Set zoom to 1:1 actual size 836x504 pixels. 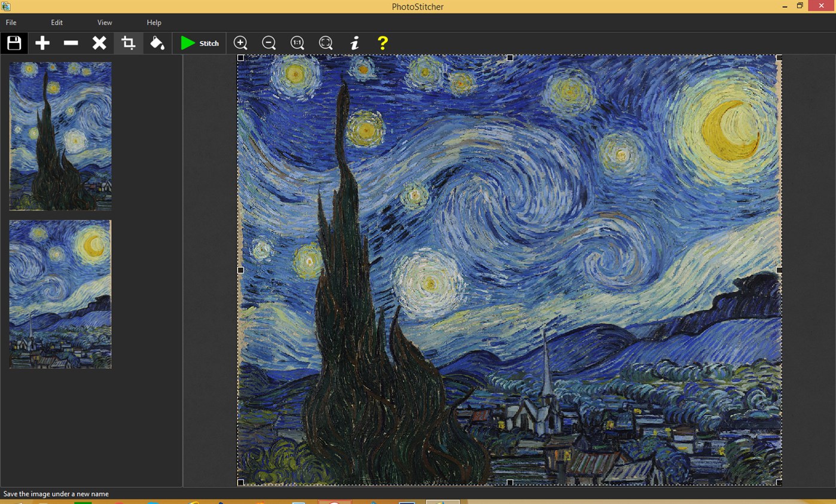(297, 43)
